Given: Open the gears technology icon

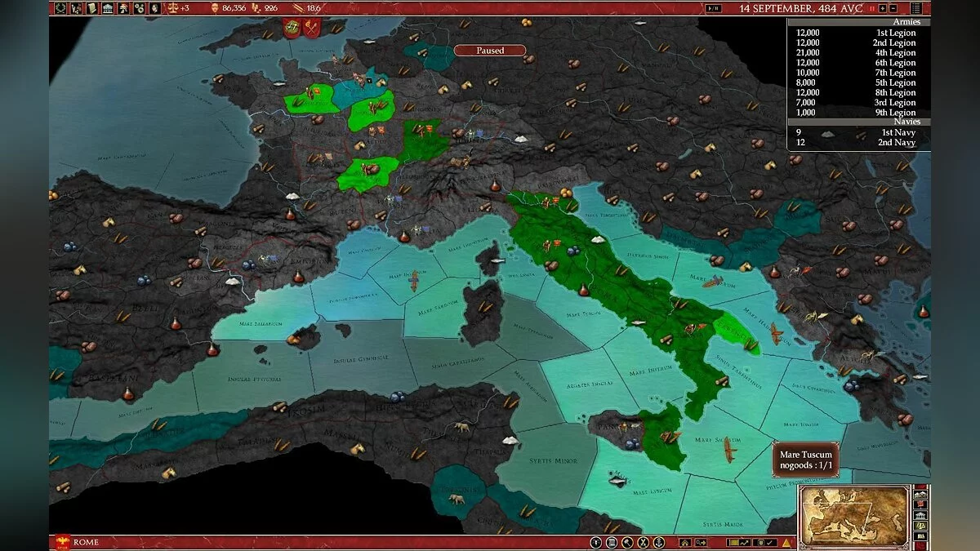Looking at the screenshot, I should pos(139,8).
